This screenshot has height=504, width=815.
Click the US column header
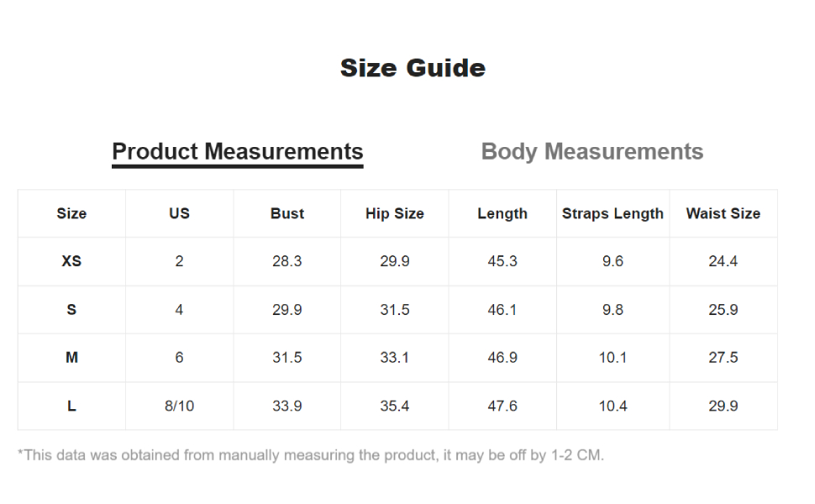[x=179, y=213]
